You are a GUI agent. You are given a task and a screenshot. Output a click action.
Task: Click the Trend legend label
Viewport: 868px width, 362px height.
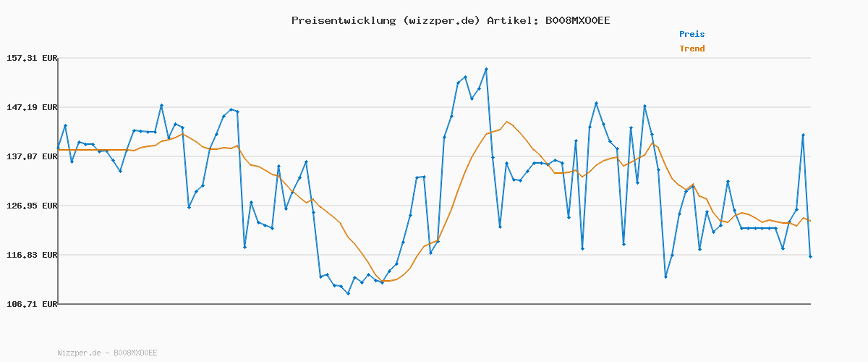[692, 49]
